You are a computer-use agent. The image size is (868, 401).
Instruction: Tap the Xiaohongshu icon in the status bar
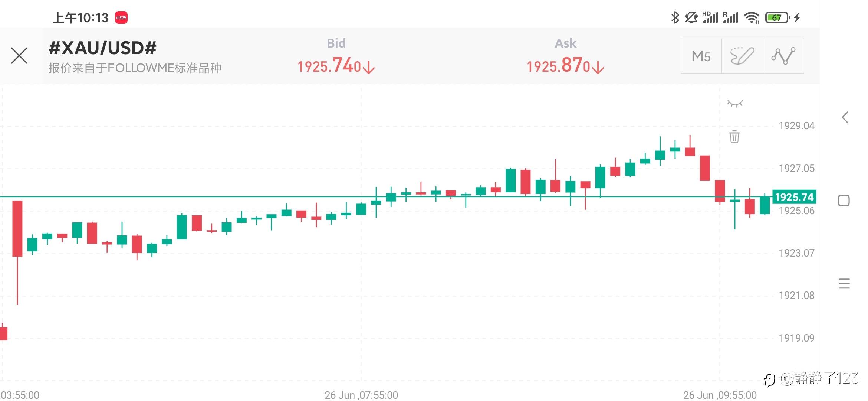tap(121, 17)
